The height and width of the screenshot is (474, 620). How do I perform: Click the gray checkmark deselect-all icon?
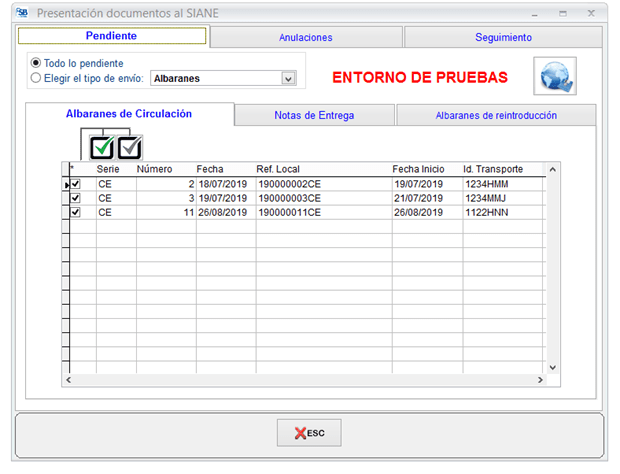[130, 148]
